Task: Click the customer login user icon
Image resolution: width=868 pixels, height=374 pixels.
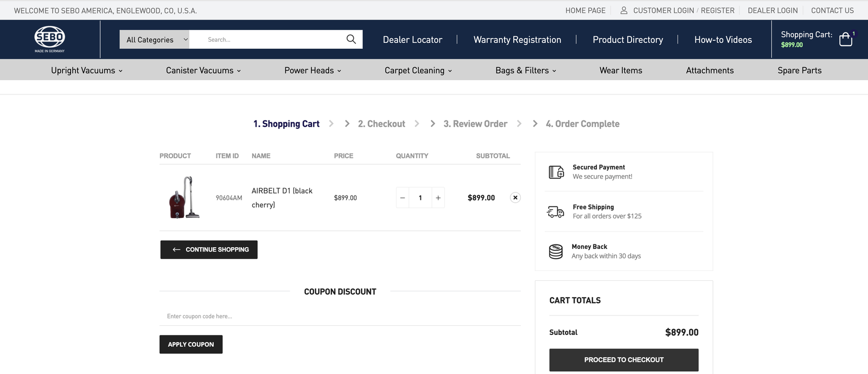Action: click(x=624, y=10)
